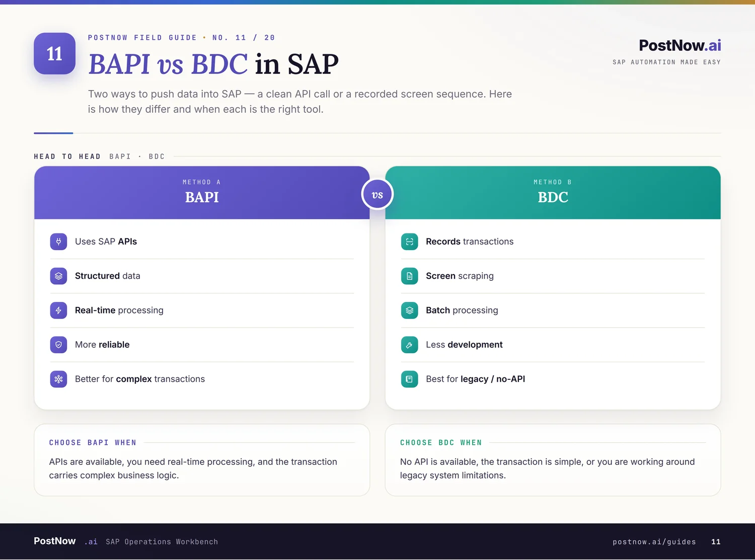This screenshot has height=560, width=755.
Task: Select the BAPI method card header
Action: [202, 193]
